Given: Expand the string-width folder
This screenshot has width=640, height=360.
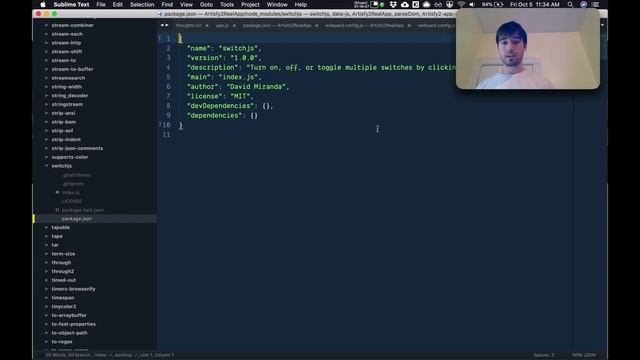Looking at the screenshot, I should click(x=46, y=87).
